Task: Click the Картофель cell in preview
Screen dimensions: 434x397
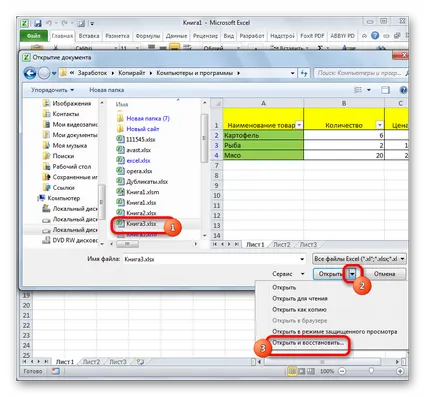Action: coord(263,135)
